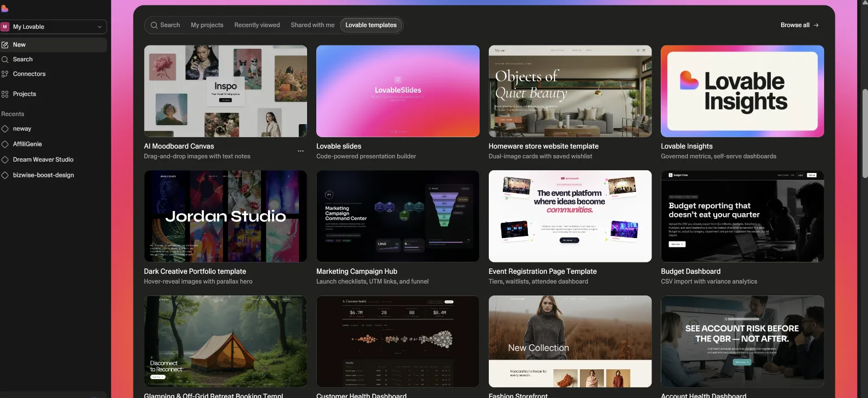Switch to the Recently viewed tab
Viewport: 868px width, 398px height.
(x=257, y=25)
